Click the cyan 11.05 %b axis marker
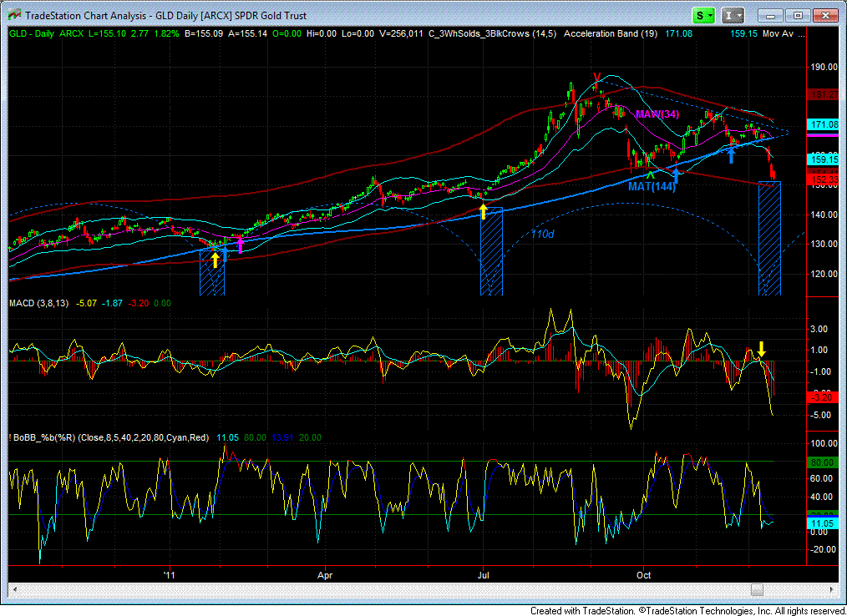Viewport: 847px width, 616px height. (x=822, y=523)
